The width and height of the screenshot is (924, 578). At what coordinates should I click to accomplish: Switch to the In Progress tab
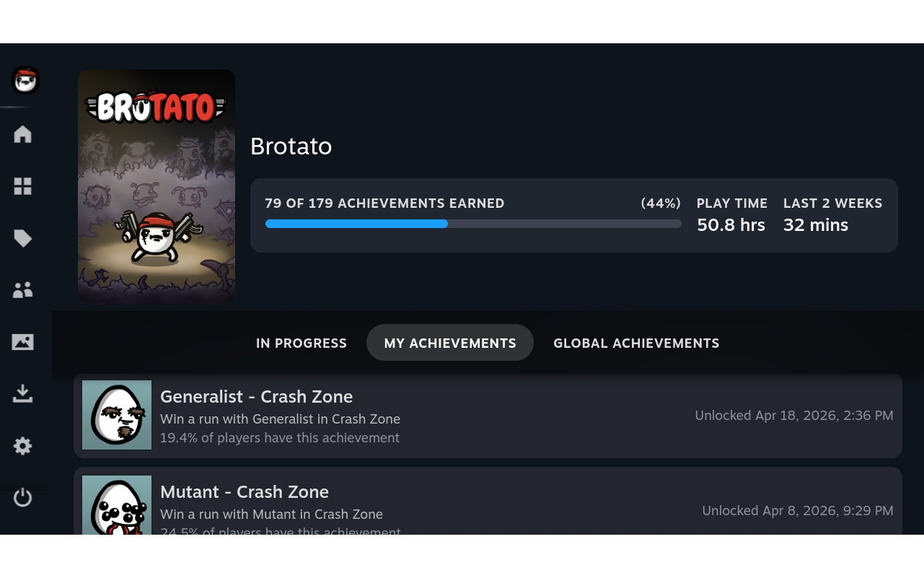click(x=302, y=343)
